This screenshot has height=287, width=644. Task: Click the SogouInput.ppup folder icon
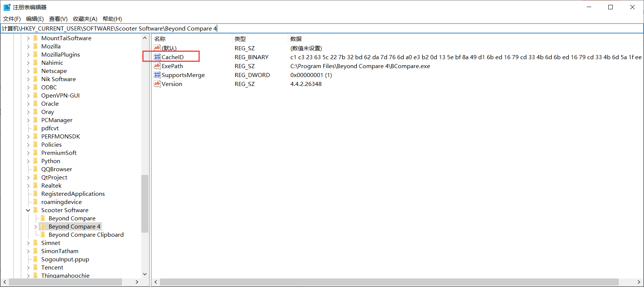coord(36,259)
